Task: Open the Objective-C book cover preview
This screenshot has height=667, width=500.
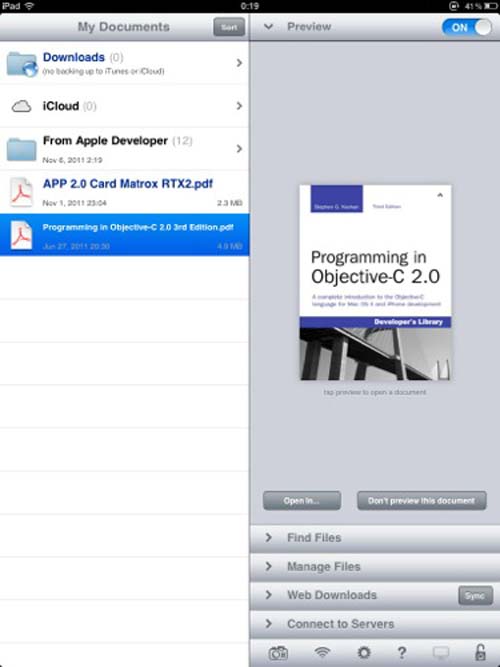Action: (375, 282)
